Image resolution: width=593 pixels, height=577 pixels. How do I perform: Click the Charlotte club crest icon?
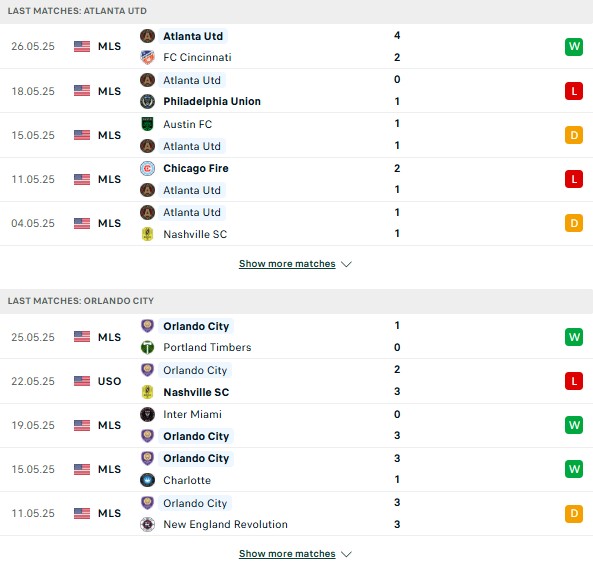pyautogui.click(x=147, y=480)
